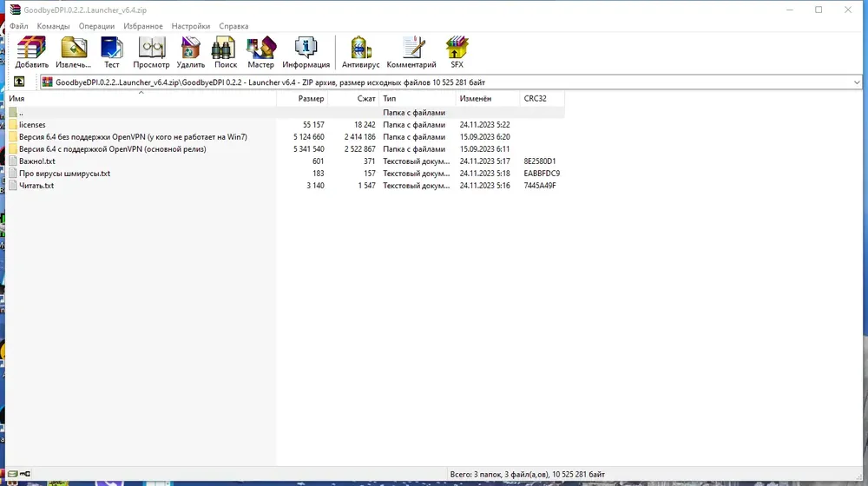Click the Важно!.txt file icon
Image resolution: width=868 pixels, height=486 pixels.
(x=13, y=161)
